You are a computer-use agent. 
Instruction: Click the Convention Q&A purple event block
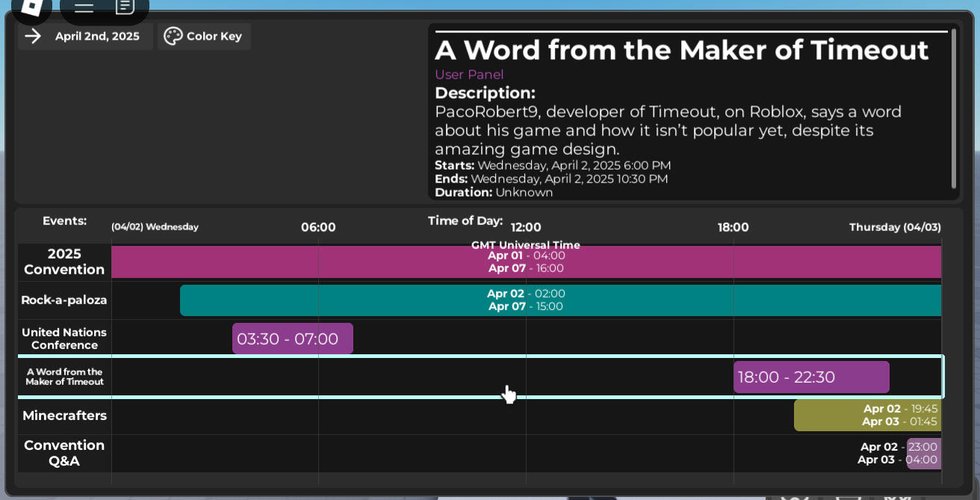(x=924, y=454)
